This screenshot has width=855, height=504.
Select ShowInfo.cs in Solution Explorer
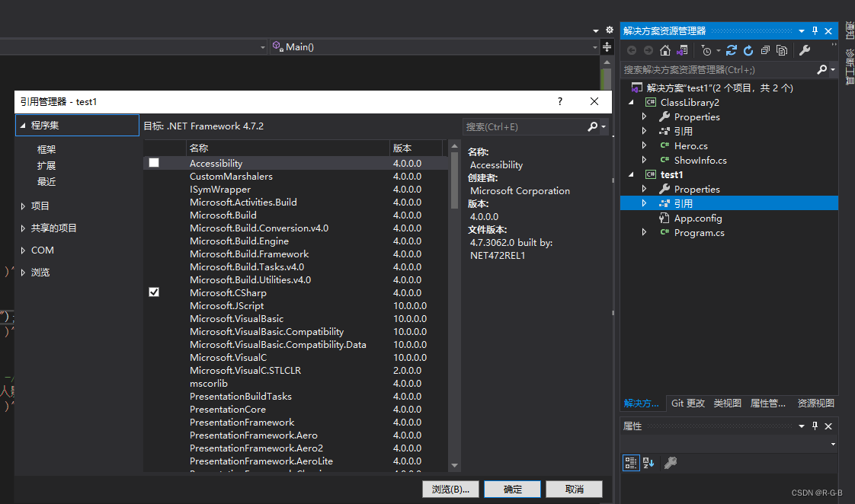click(x=700, y=160)
